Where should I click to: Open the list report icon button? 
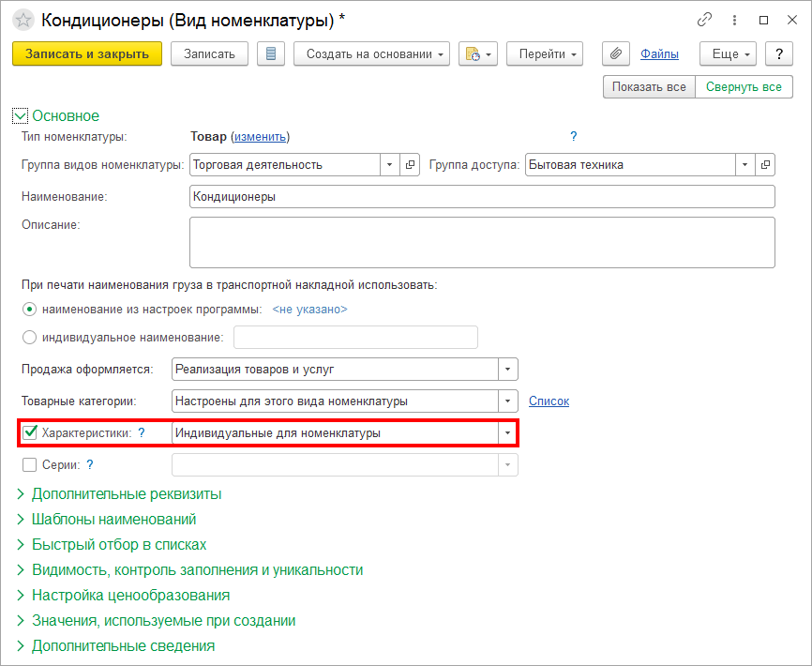coord(271,53)
